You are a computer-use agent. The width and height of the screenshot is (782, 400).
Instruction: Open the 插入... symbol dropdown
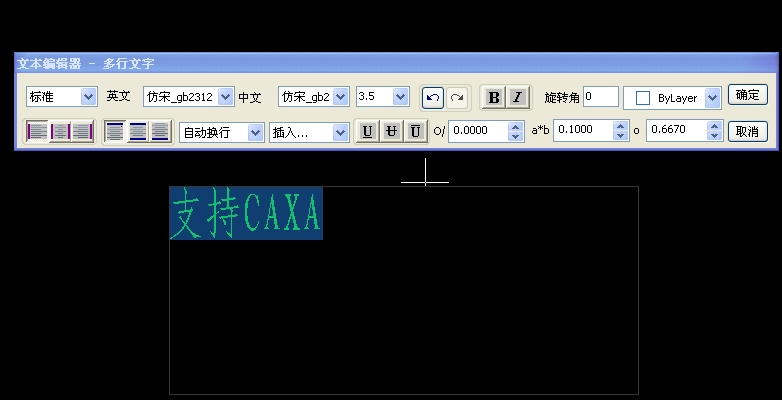click(341, 132)
